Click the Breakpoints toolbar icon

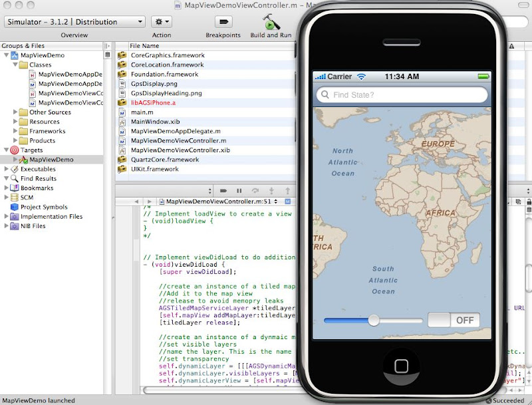[x=223, y=22]
